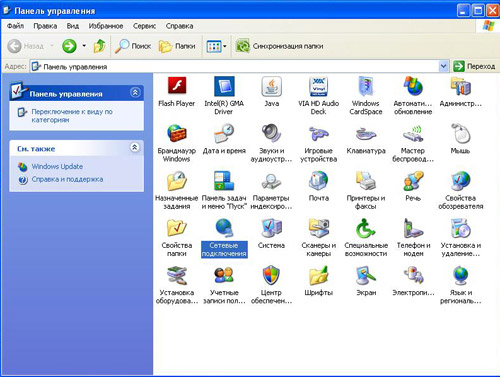Open Параметры индексирования icon
This screenshot has height=377, width=500.
tap(271, 181)
